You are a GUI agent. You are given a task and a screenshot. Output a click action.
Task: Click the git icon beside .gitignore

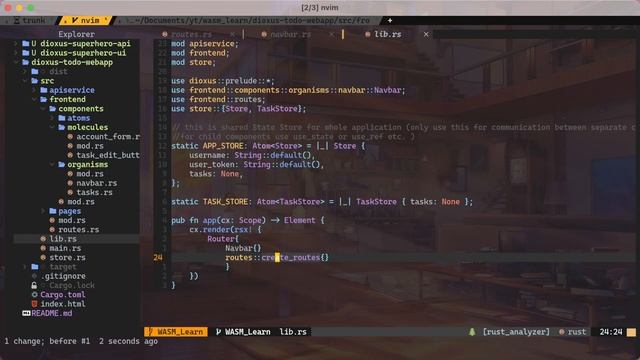pyautogui.click(x=34, y=276)
